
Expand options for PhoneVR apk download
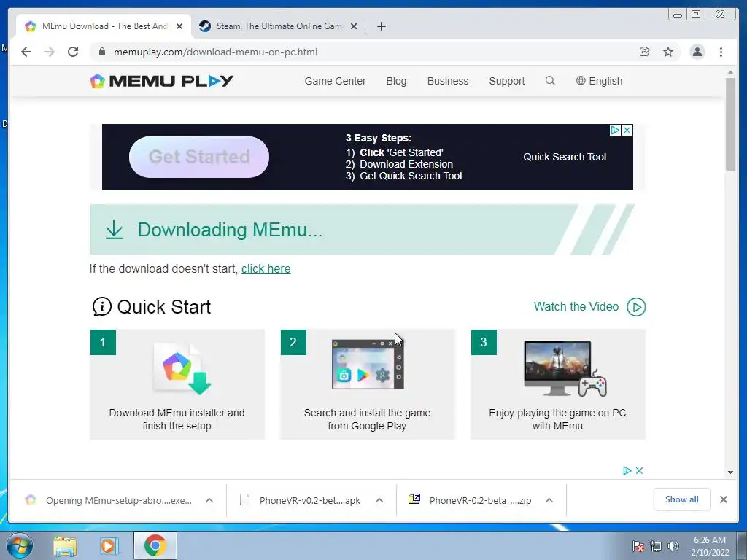pyautogui.click(x=379, y=500)
